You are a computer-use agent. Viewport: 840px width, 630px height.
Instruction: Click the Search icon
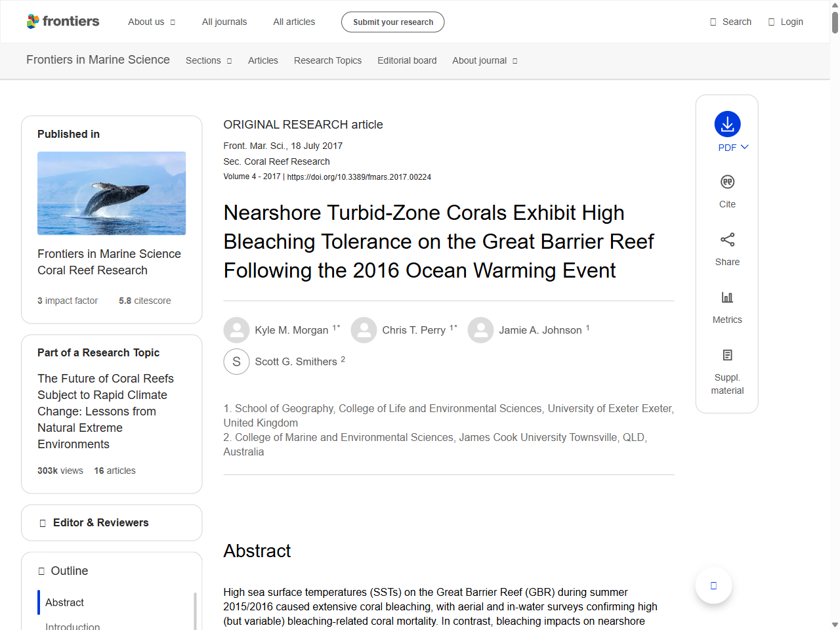tap(712, 22)
